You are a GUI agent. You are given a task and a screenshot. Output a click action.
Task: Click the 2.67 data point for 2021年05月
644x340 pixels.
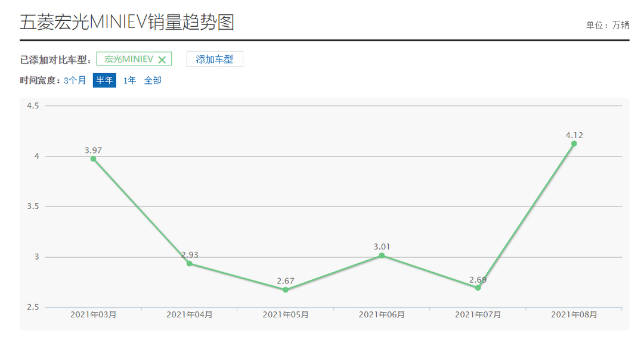[286, 289]
